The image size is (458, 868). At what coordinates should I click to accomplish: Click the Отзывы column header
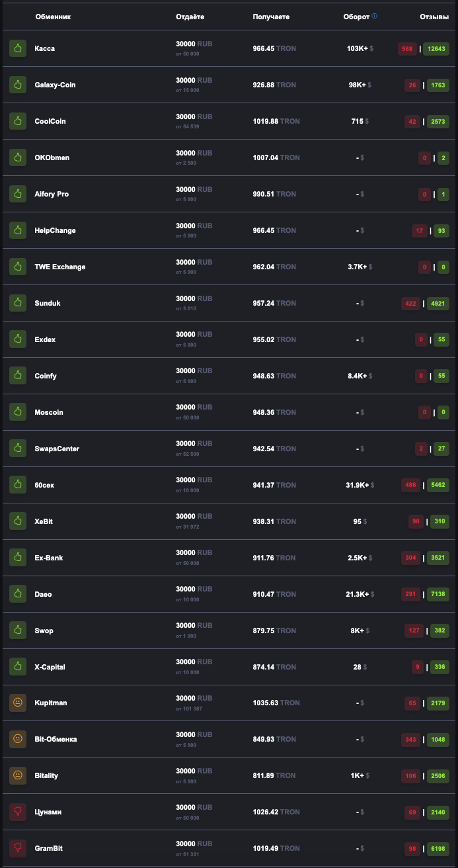(x=434, y=17)
